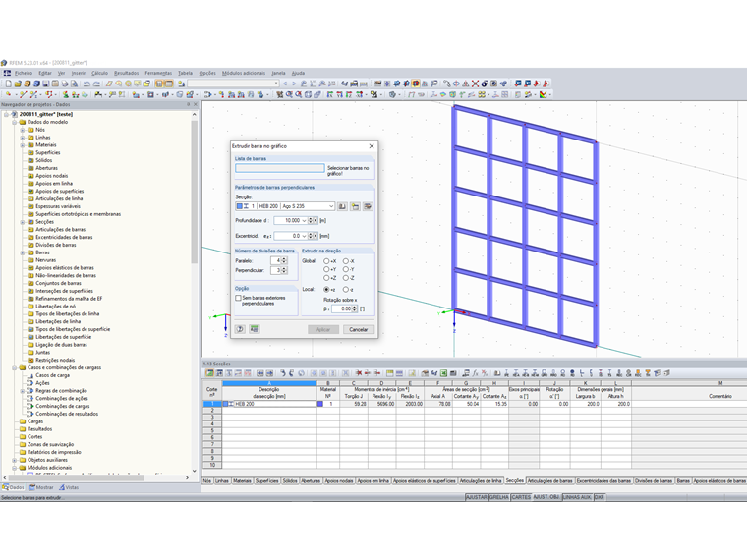Click the Undo arrow icon

pyautogui.click(x=86, y=84)
